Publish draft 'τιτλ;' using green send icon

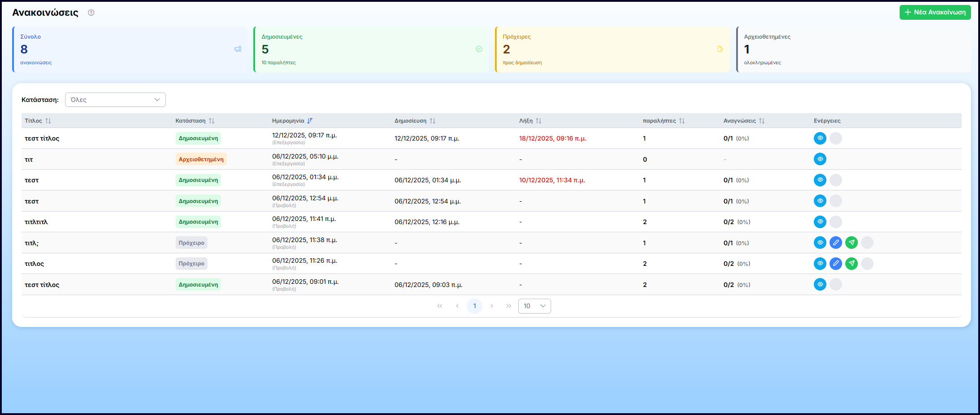point(851,243)
